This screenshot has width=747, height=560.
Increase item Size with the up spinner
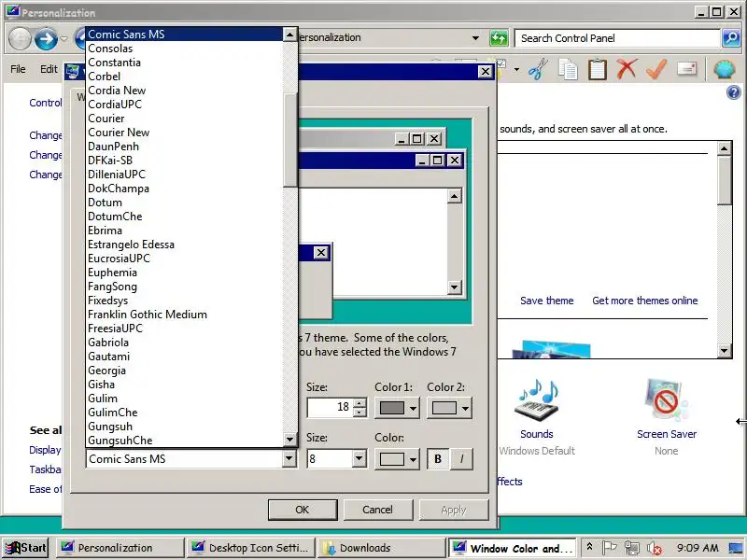(360, 402)
